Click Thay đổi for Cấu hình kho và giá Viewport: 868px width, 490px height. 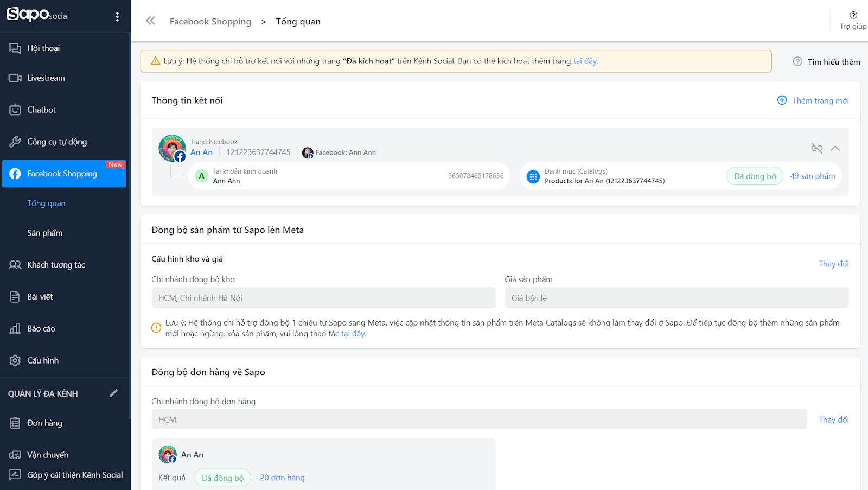[x=834, y=264]
